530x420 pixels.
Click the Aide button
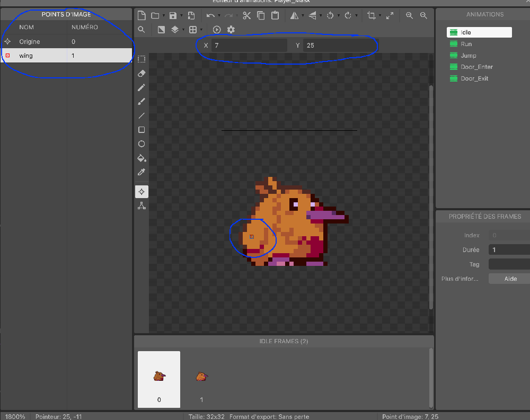(510, 279)
